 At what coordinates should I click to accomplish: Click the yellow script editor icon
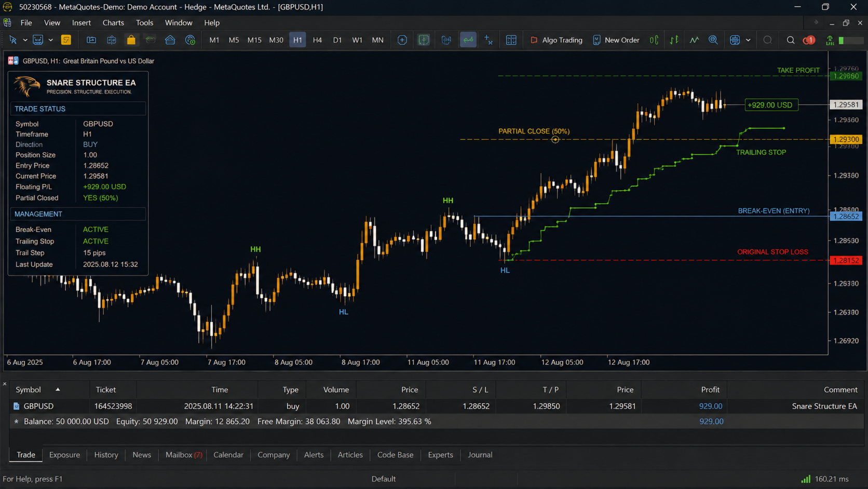pos(66,40)
